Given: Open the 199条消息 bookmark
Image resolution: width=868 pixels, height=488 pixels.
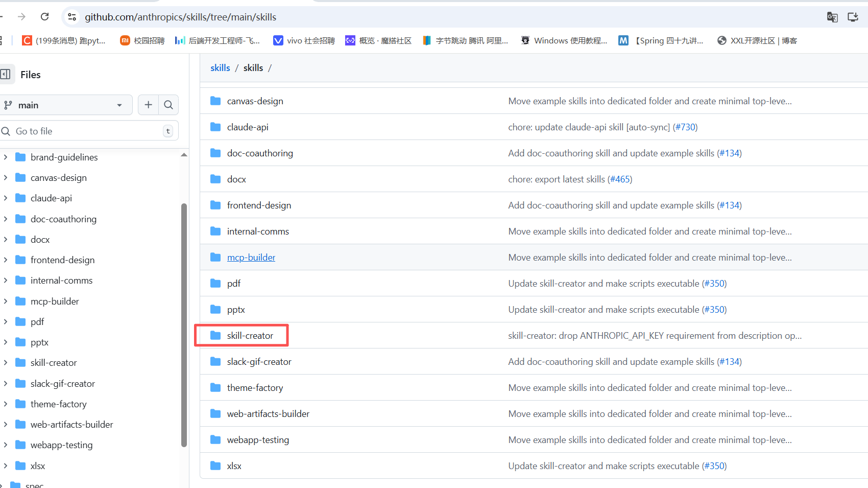Looking at the screenshot, I should point(64,40).
